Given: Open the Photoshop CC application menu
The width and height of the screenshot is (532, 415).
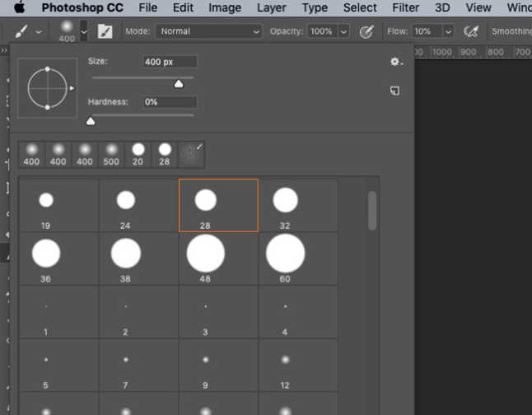Looking at the screenshot, I should (x=82, y=7).
